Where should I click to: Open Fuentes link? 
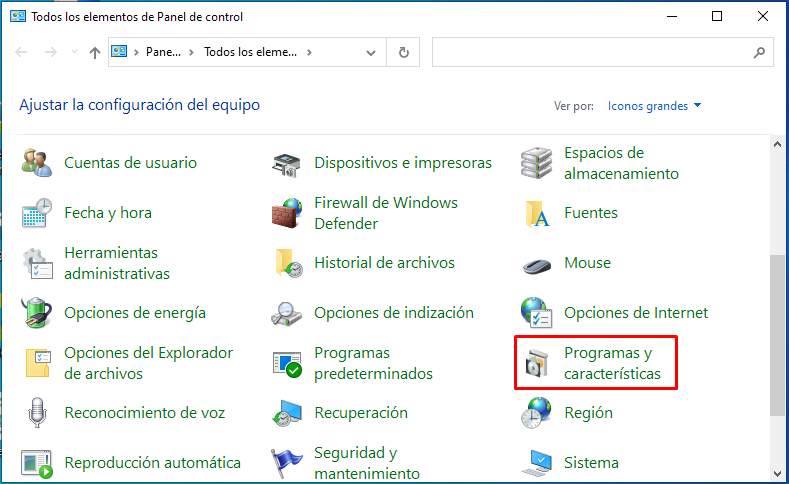591,213
